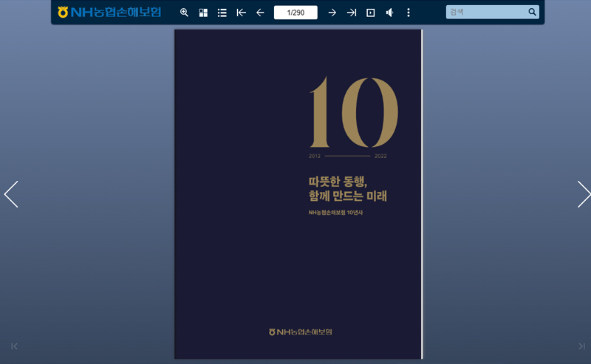Toggle the page-flip sound speaker icon
Screen dimensions: 591x364
point(390,13)
